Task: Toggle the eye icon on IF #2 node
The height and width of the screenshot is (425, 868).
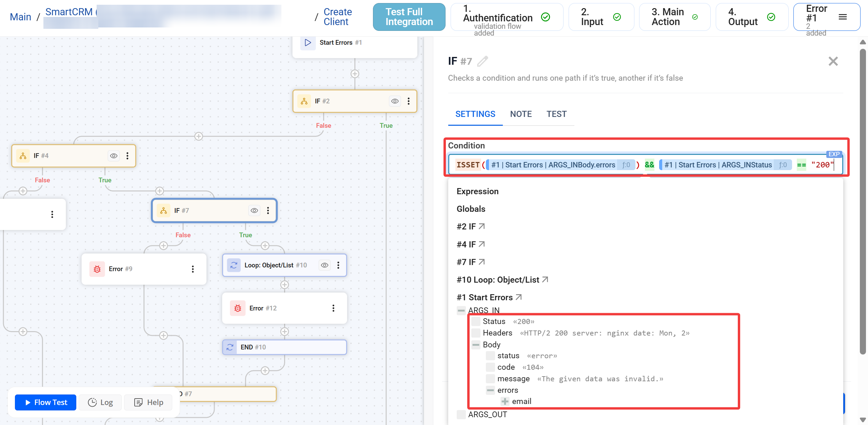Action: (x=395, y=101)
